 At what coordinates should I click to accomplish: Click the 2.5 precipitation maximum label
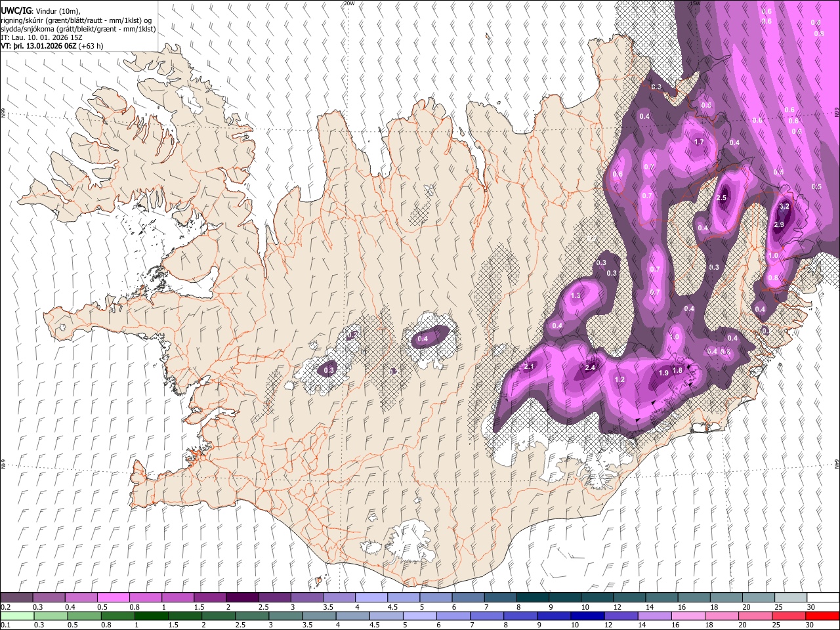[722, 198]
